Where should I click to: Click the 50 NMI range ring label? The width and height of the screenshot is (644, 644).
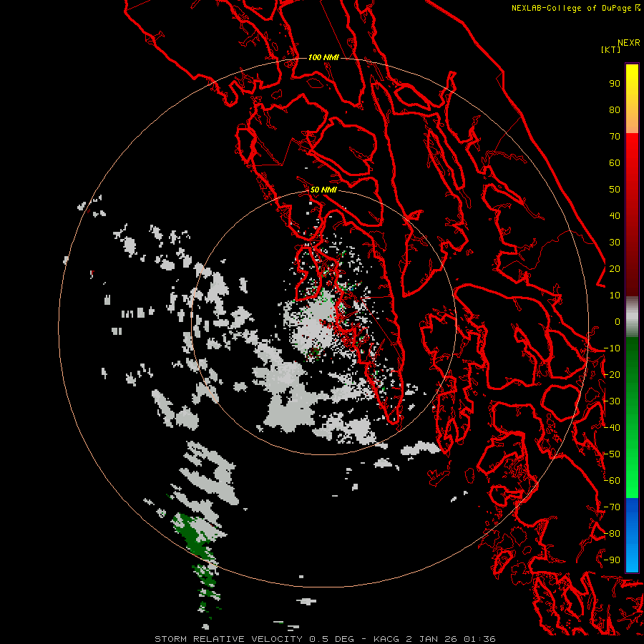tap(323, 190)
